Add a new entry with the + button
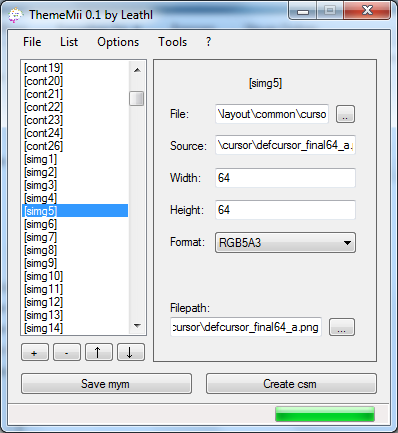 click(x=35, y=352)
